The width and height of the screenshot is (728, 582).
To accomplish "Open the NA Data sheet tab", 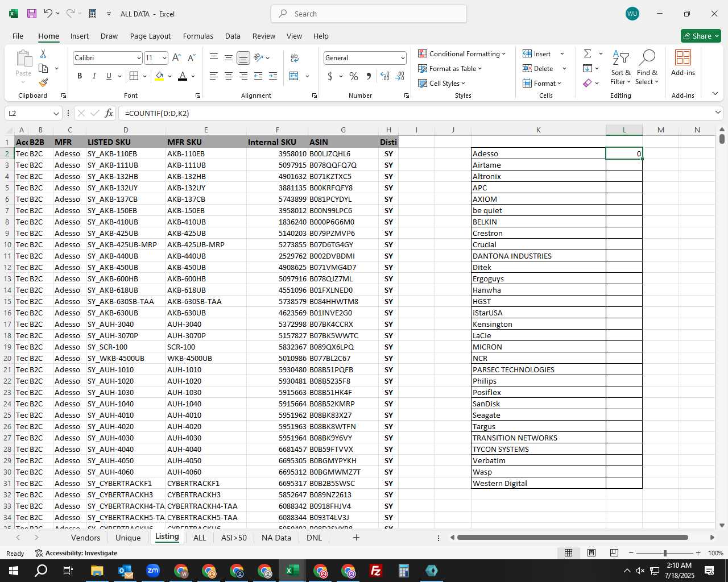I will [x=276, y=538].
